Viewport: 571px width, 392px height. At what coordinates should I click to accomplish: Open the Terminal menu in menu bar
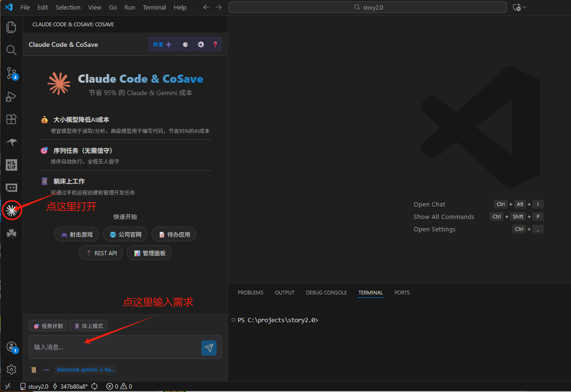tap(154, 7)
